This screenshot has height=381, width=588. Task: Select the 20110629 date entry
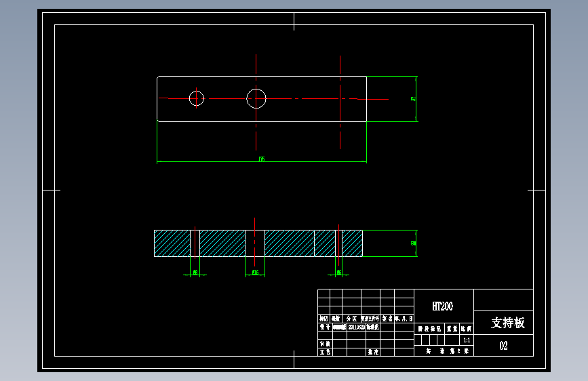pos(356,327)
